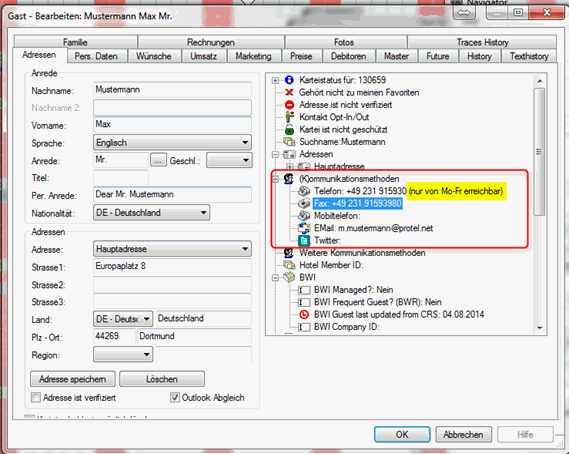Click the Twitter icon in the tree
This screenshot has width=569, height=454.
(304, 241)
